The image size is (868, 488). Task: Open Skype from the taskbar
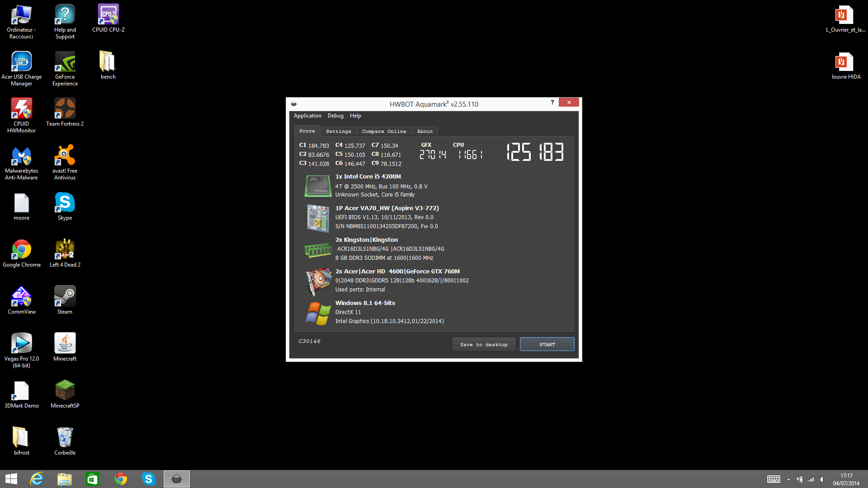coord(149,479)
